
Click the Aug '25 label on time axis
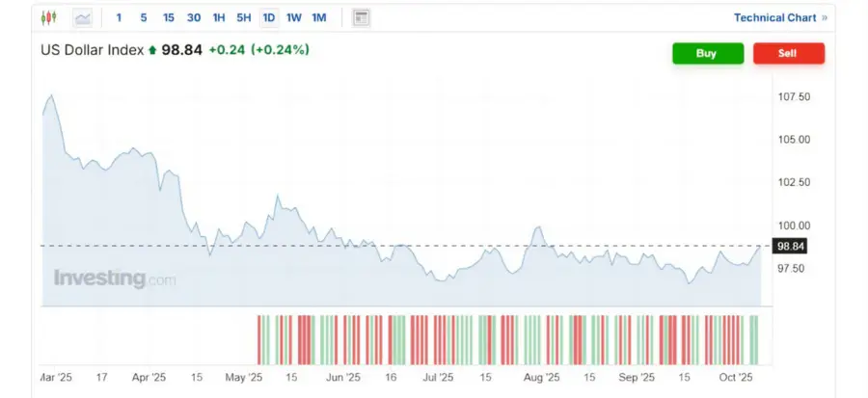coord(540,377)
